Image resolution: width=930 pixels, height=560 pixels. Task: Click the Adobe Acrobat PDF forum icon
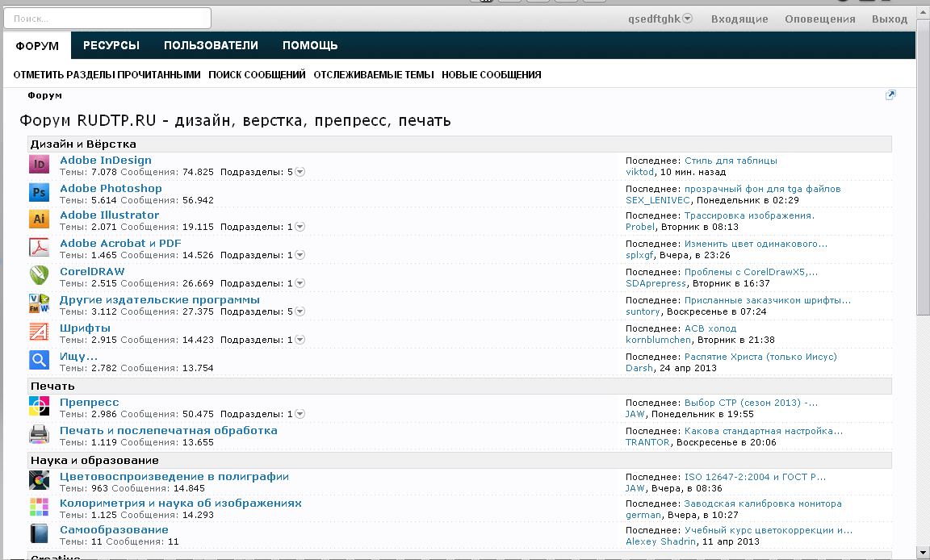click(x=39, y=248)
